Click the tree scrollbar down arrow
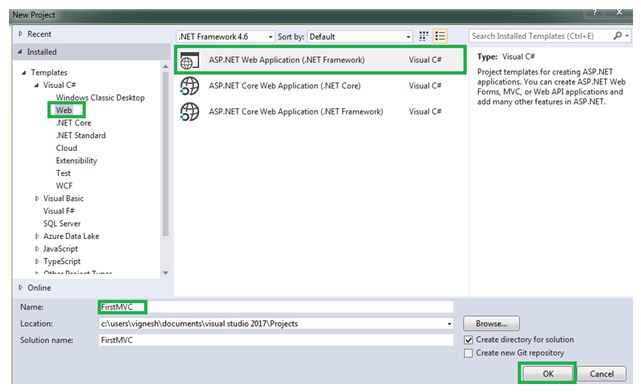This screenshot has height=392, width=641. point(166,273)
